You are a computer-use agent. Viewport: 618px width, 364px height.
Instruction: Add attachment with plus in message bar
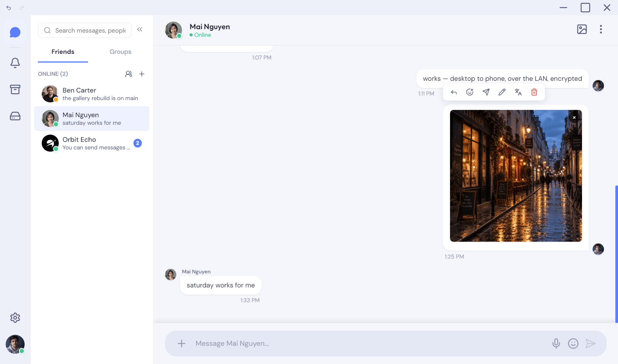[182, 344]
